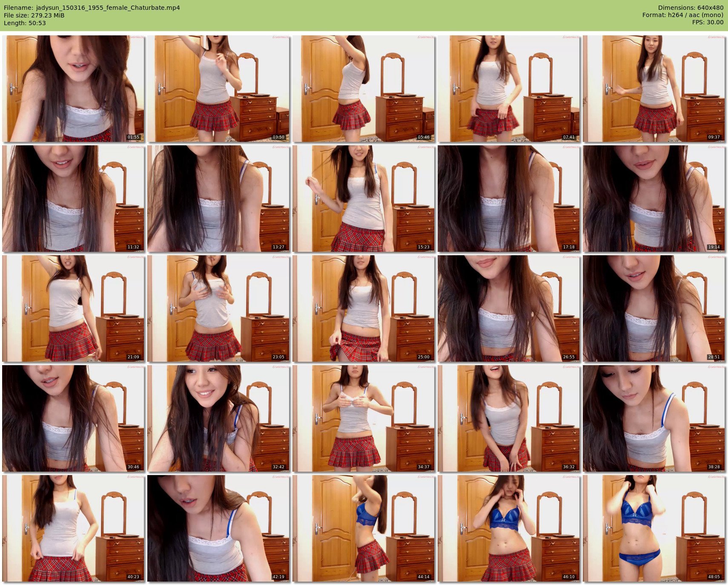
Task: Click the frame marked 09:37
Action: pos(654,89)
